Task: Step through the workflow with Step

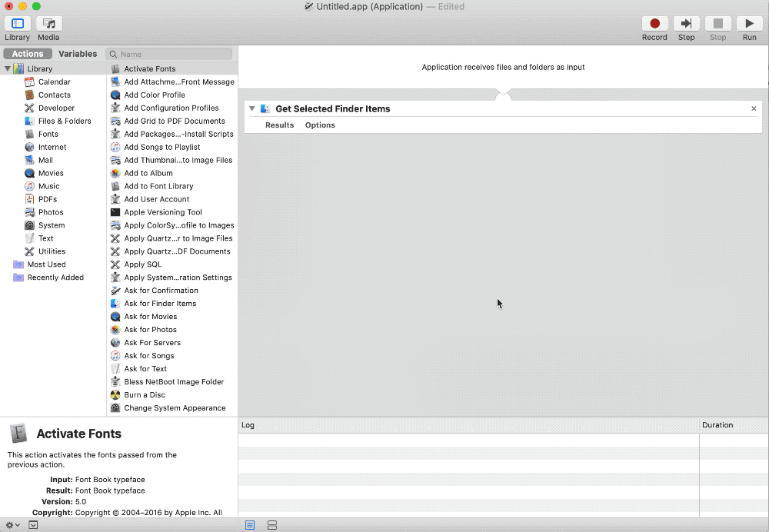Action: point(686,24)
